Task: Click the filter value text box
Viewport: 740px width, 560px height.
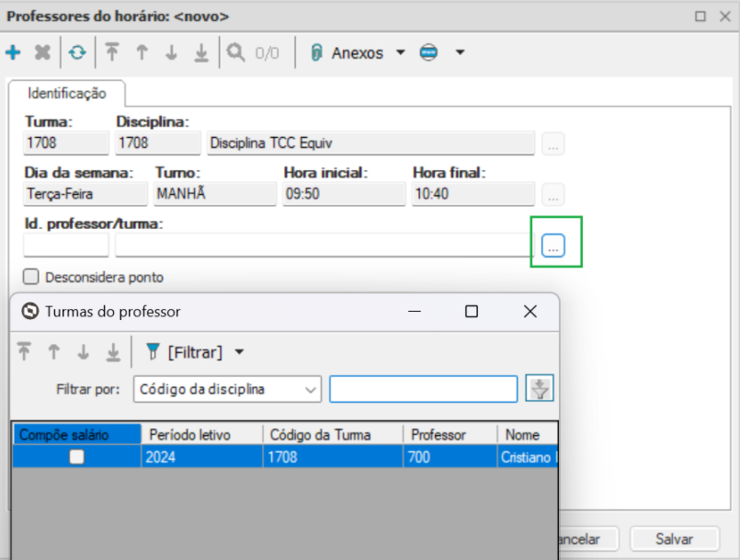Action: 424,389
